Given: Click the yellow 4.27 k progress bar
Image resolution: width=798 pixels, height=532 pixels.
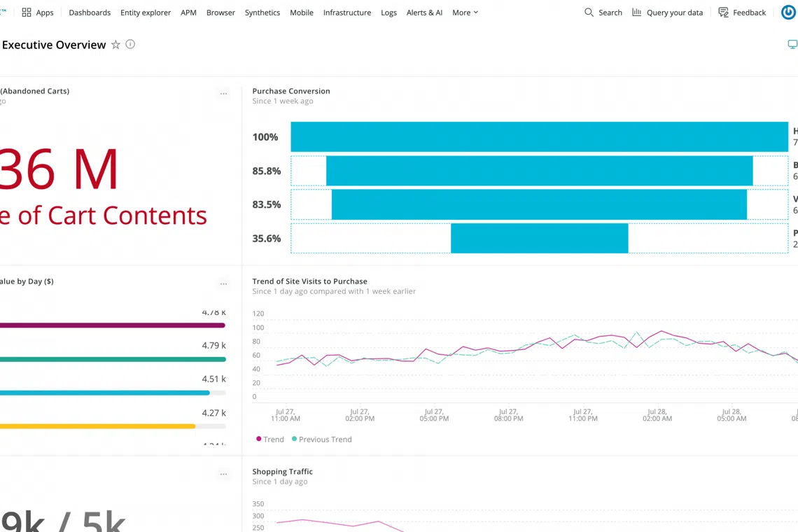Looking at the screenshot, I should tap(97, 426).
